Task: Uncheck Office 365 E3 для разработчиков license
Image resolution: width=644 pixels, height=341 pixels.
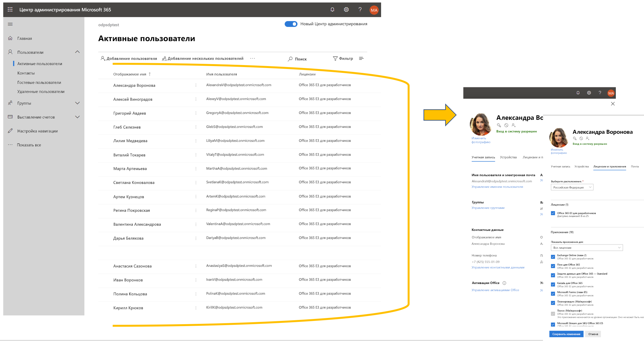Action: pyautogui.click(x=552, y=213)
